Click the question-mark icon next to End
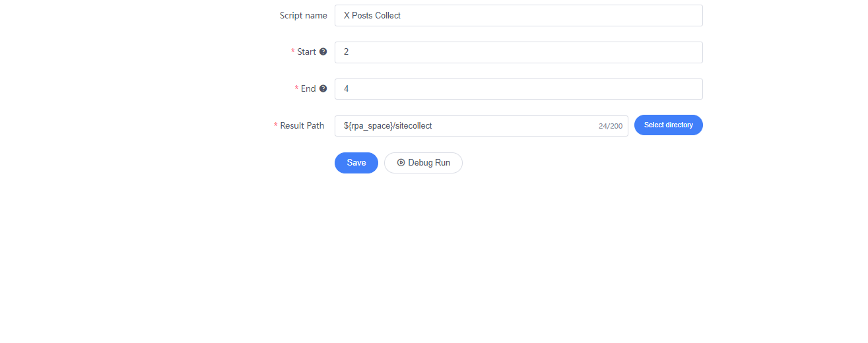The image size is (868, 343). [323, 89]
